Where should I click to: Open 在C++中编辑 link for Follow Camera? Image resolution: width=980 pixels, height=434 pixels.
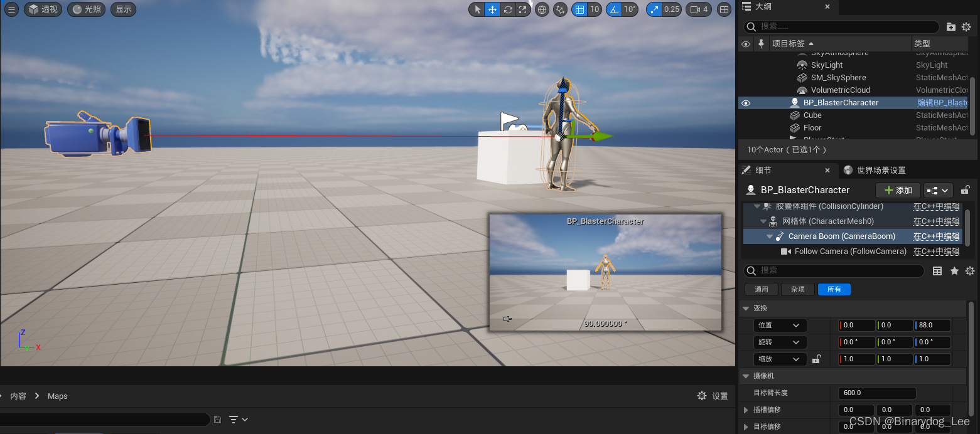[x=936, y=251]
